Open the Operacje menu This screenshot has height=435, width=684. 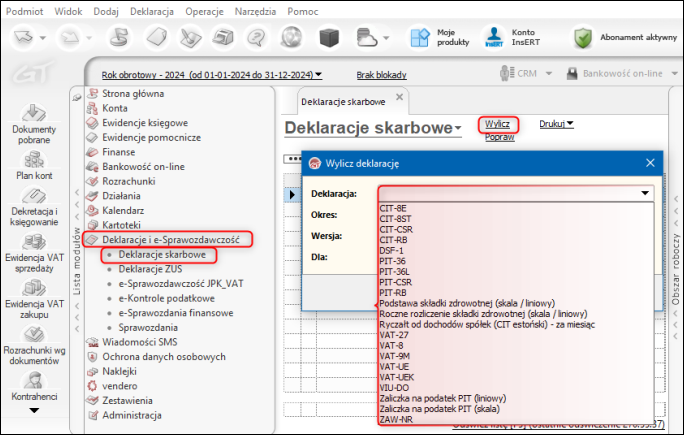(x=204, y=11)
